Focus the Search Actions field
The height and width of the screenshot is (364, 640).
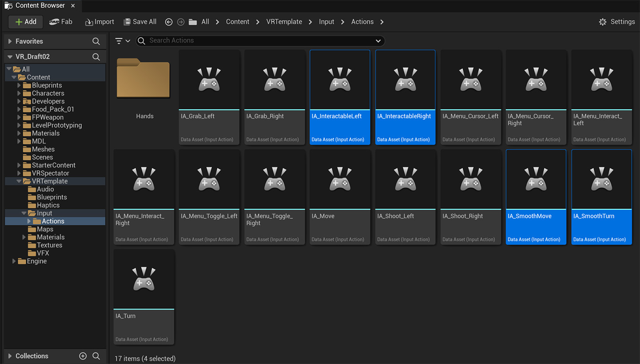coord(260,40)
